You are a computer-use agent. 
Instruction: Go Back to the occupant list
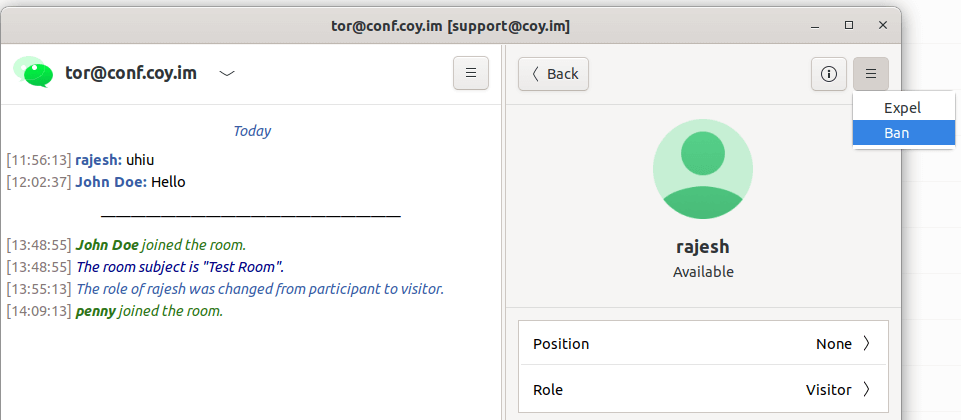(x=553, y=73)
